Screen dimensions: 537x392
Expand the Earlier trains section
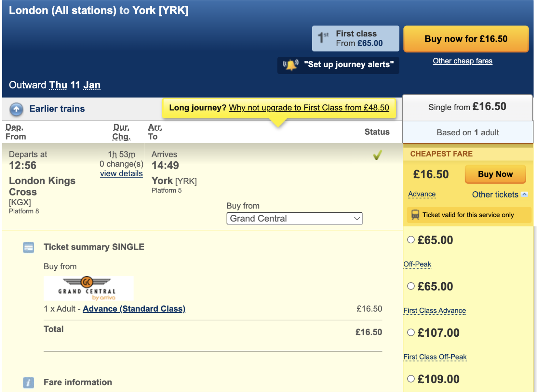point(57,109)
